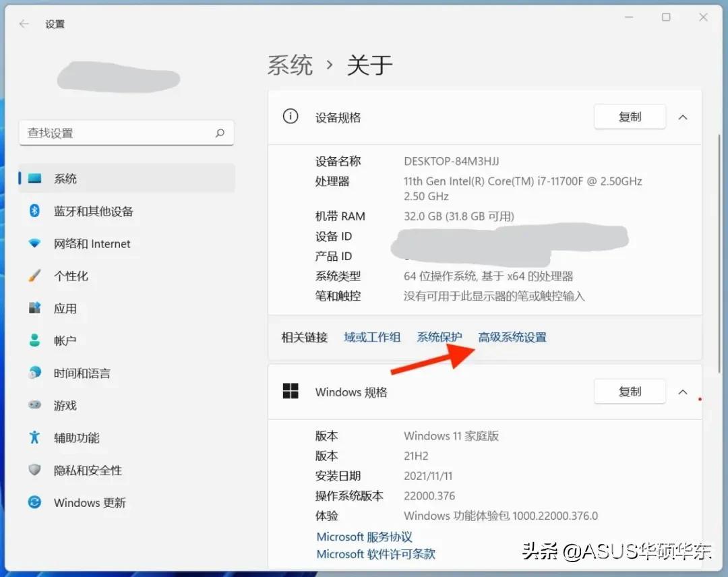
Task: Navigate to System in the breadcrumb
Action: coord(290,65)
